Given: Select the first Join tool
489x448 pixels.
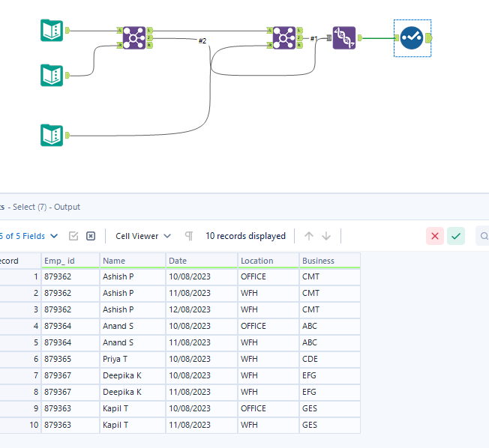Looking at the screenshot, I should click(x=134, y=38).
